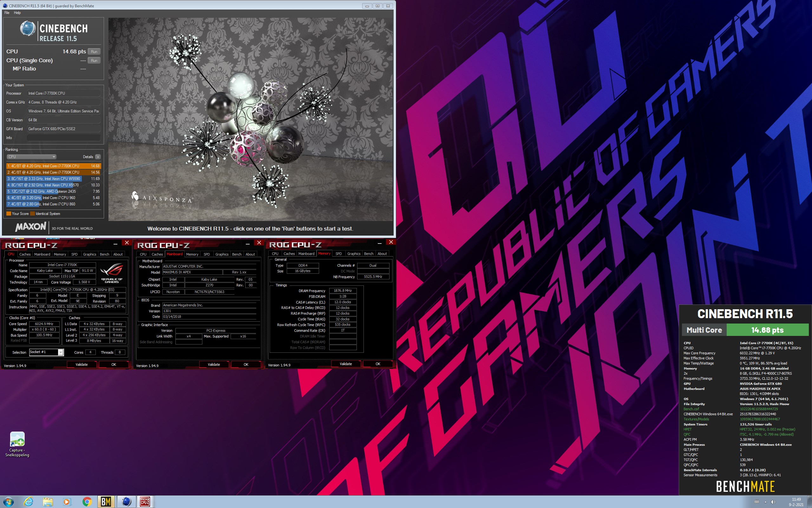812x508 pixels.
Task: Close the CPU-Z Memory window
Action: coord(391,242)
